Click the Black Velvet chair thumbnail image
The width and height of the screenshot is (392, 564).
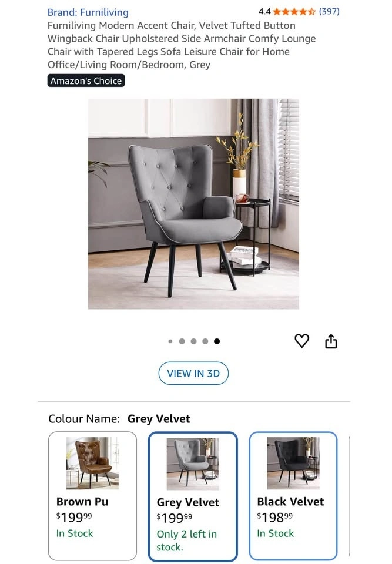(293, 464)
